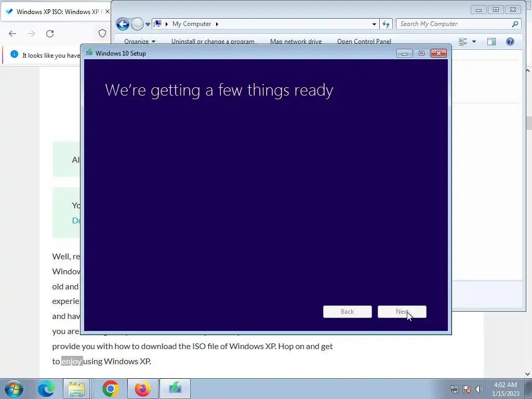Open the recent pages dropdown in Explorer
The height and width of the screenshot is (399, 532).
click(148, 24)
